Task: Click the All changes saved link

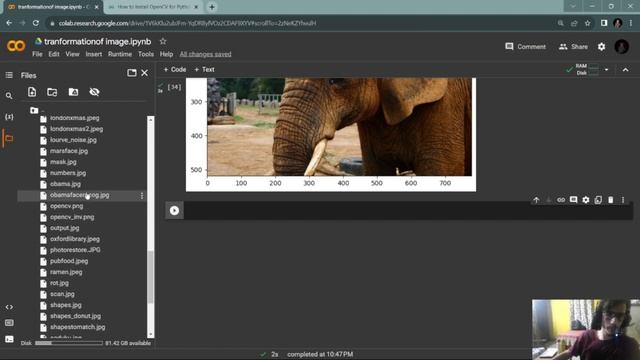Action: click(x=205, y=54)
